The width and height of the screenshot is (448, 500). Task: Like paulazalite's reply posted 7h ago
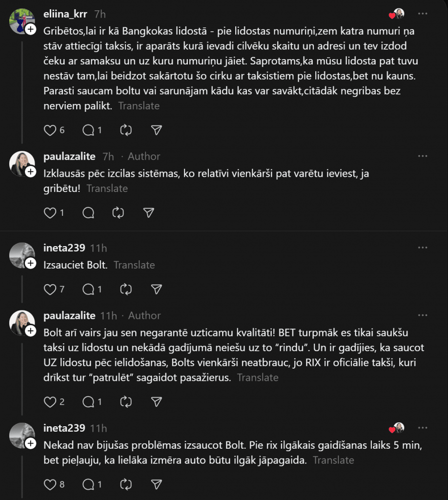tap(50, 212)
